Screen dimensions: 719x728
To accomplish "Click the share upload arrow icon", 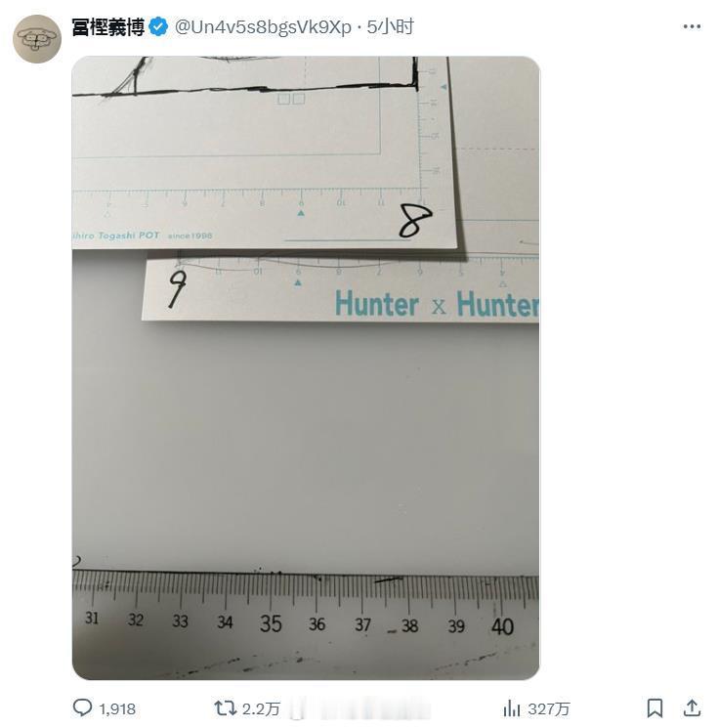I will [x=692, y=708].
